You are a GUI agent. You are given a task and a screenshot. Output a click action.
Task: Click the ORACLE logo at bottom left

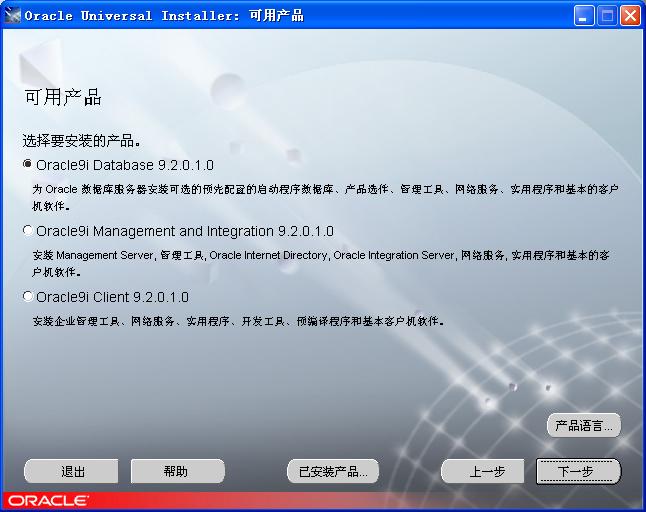(48, 501)
